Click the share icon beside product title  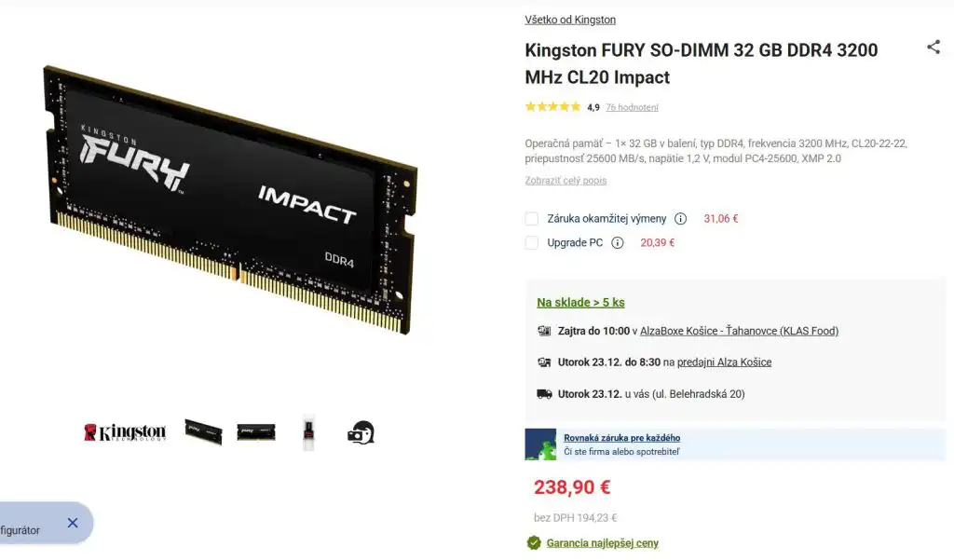point(934,47)
